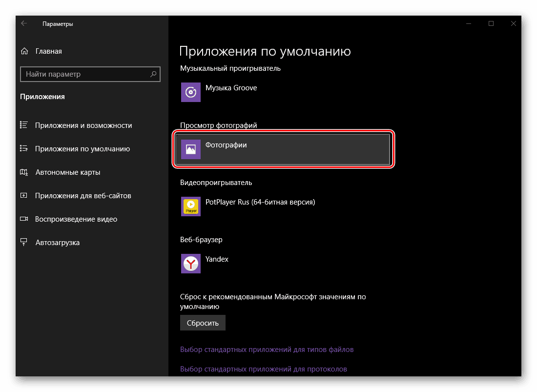Viewport: 537px width, 392px height.
Task: Open link for choosing default apps by file type
Action: [x=267, y=349]
